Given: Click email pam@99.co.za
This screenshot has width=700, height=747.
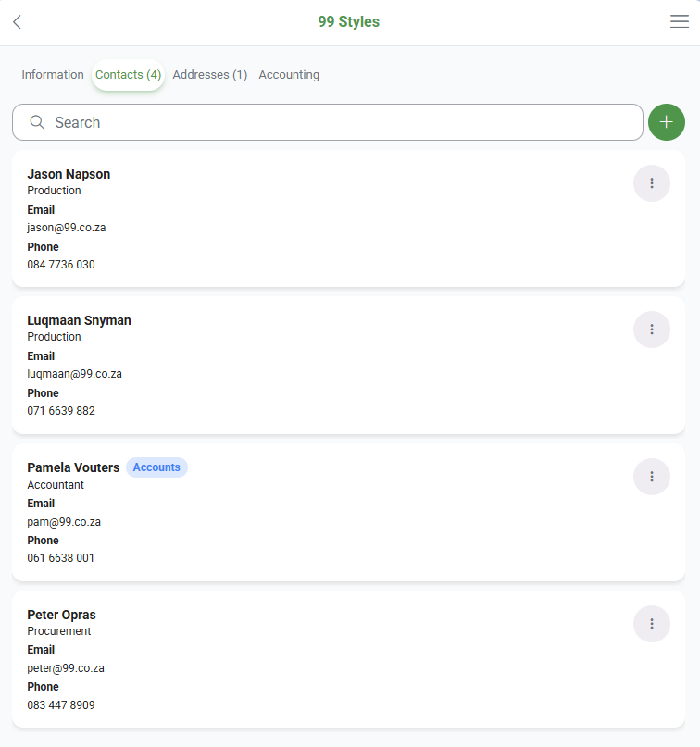Looking at the screenshot, I should pos(64,522).
